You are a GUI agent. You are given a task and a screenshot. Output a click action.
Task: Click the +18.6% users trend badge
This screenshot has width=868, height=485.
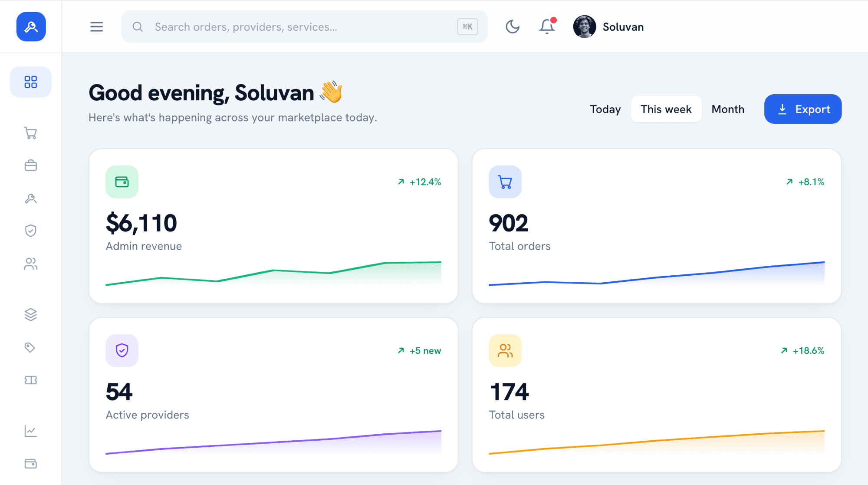(802, 350)
